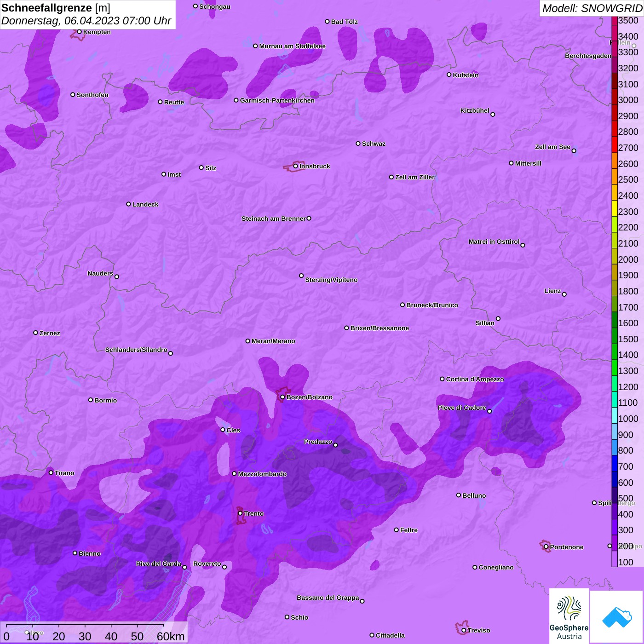Click the Meran/Merano place label
Viewport: 644px width, 644px height.
coord(273,341)
